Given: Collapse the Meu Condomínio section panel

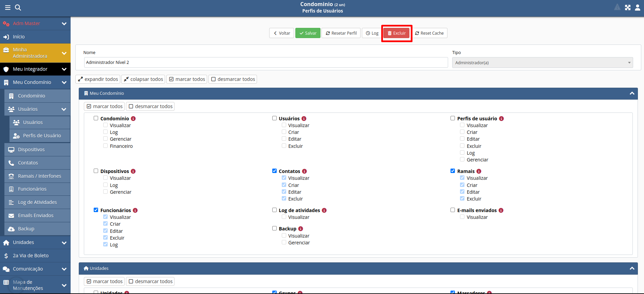Looking at the screenshot, I should coord(632,93).
